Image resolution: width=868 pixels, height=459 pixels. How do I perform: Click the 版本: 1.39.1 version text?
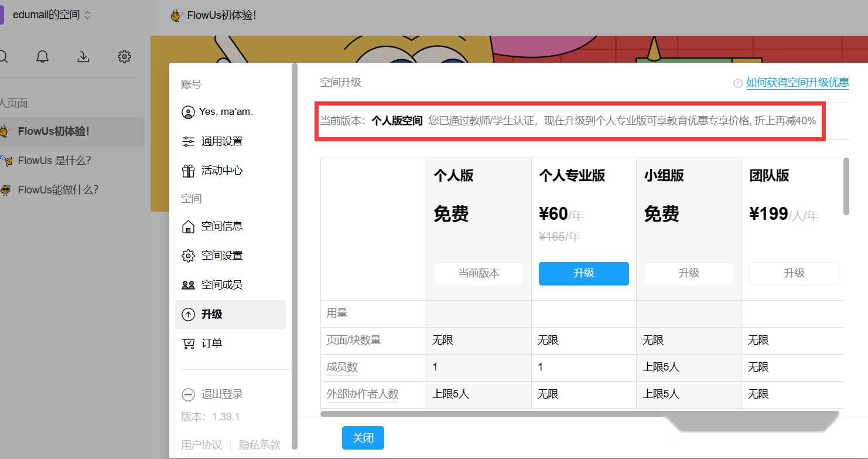pyautogui.click(x=210, y=417)
